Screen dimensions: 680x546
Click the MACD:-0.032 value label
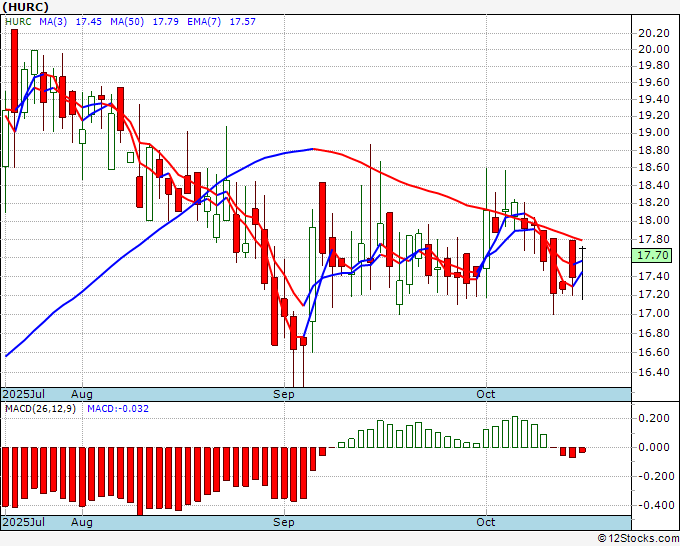pyautogui.click(x=118, y=409)
